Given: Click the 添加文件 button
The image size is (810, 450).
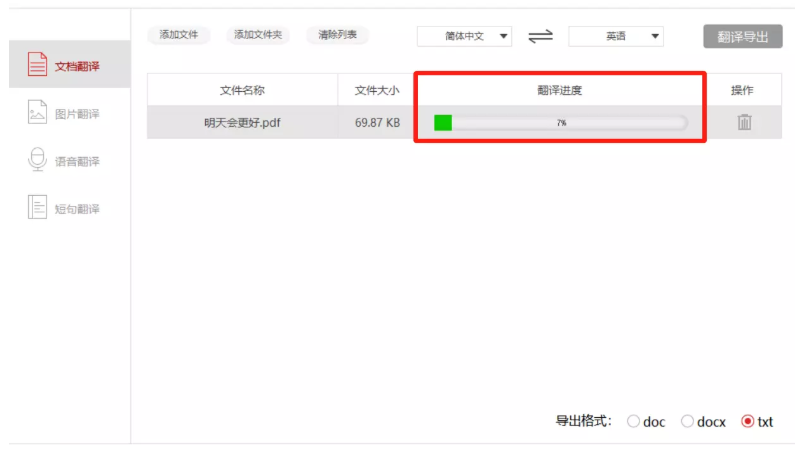Looking at the screenshot, I should pos(179,35).
